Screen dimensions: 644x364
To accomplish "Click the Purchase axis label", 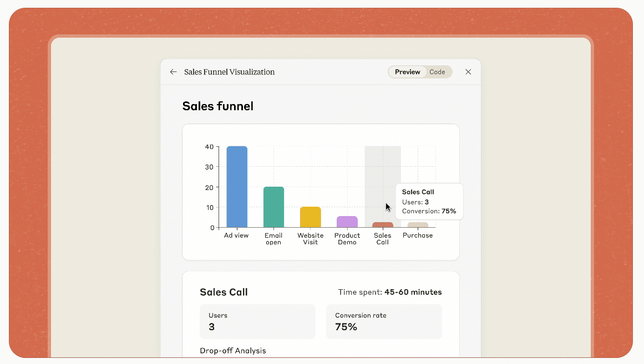I will (x=418, y=235).
